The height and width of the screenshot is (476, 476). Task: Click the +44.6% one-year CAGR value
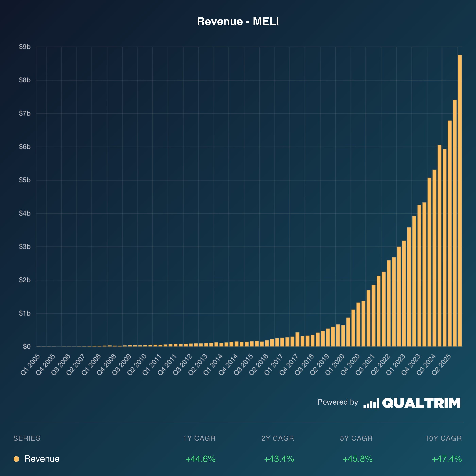click(200, 459)
